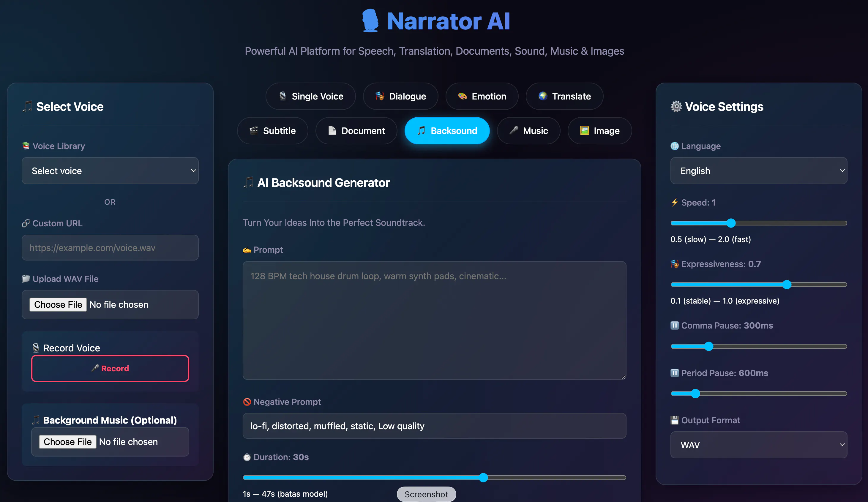Open the Output Format dropdown showing WAV
The width and height of the screenshot is (868, 502).
pyautogui.click(x=759, y=445)
